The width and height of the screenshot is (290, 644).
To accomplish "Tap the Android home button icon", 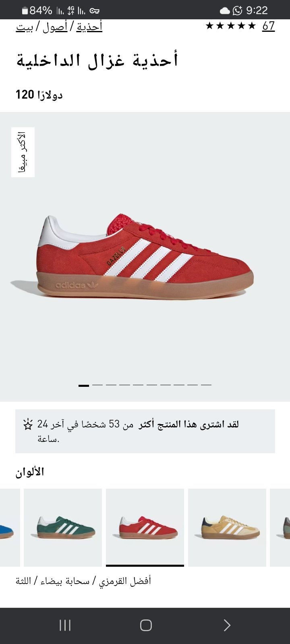I will 145,625.
